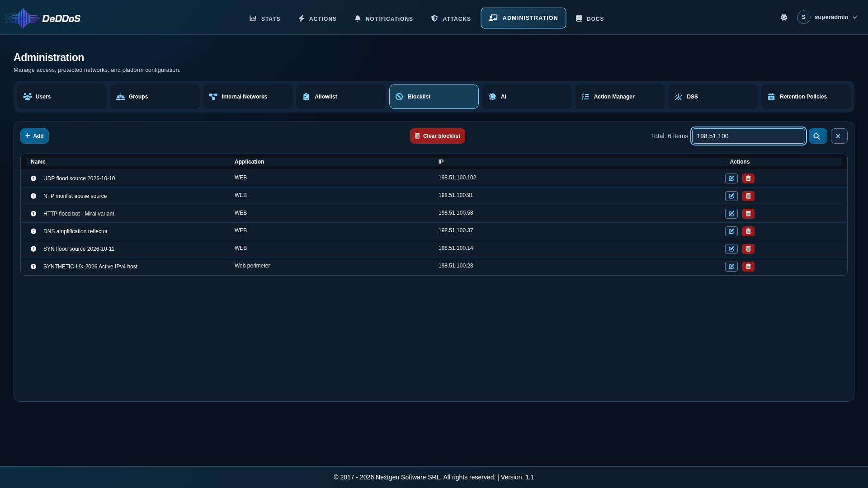Click IP address 198.51.100.102
868x488 pixels.
coord(457,178)
